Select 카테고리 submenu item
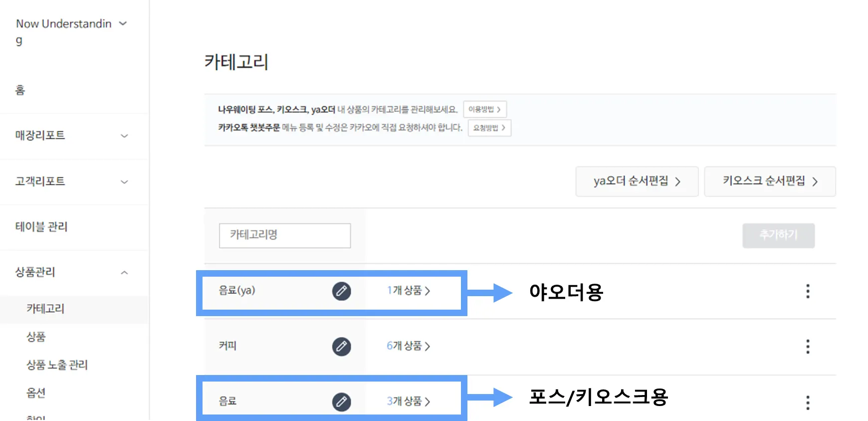 click(45, 309)
